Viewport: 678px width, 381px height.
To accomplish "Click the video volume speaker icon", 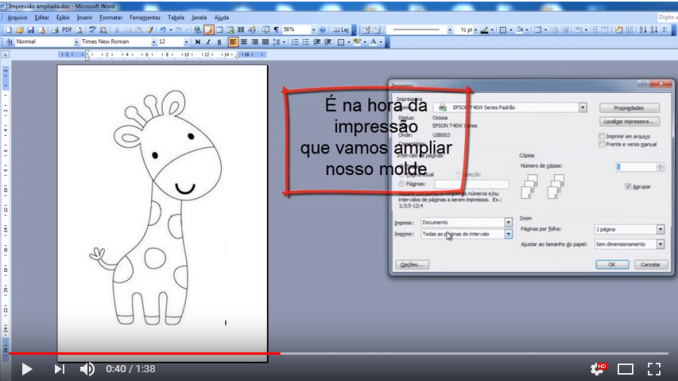I will (x=87, y=369).
